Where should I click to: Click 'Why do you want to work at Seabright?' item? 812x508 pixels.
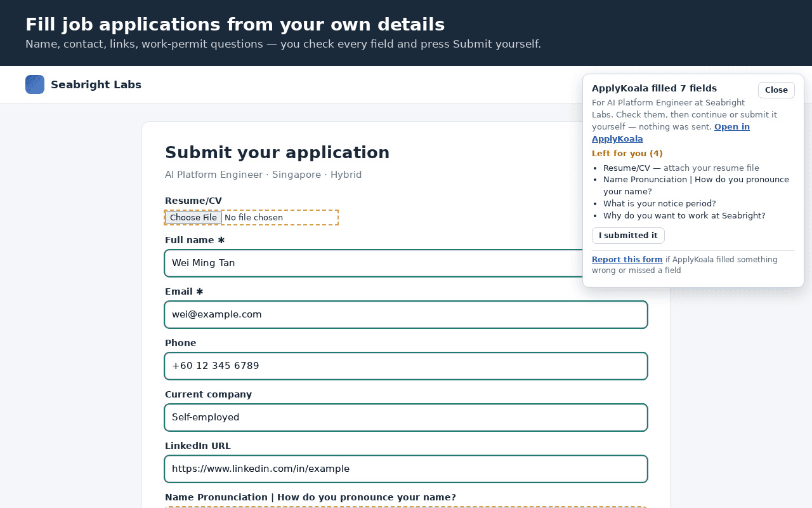coord(684,216)
